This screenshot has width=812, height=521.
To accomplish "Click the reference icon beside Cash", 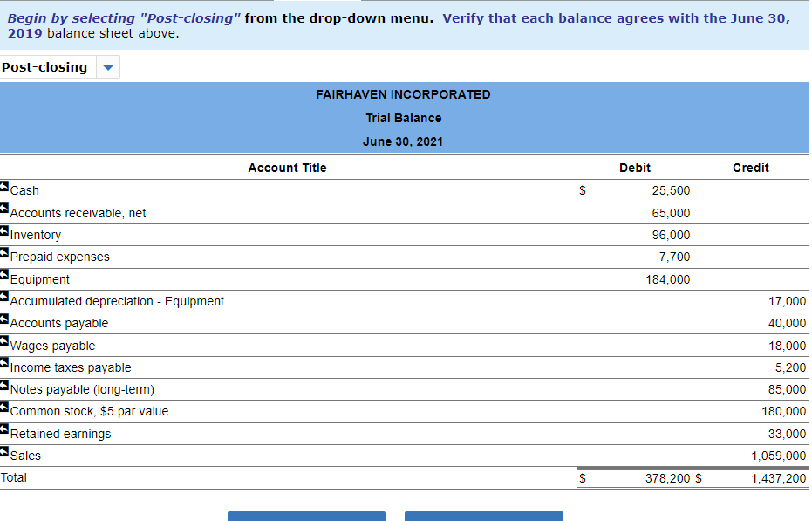I will [x=5, y=186].
